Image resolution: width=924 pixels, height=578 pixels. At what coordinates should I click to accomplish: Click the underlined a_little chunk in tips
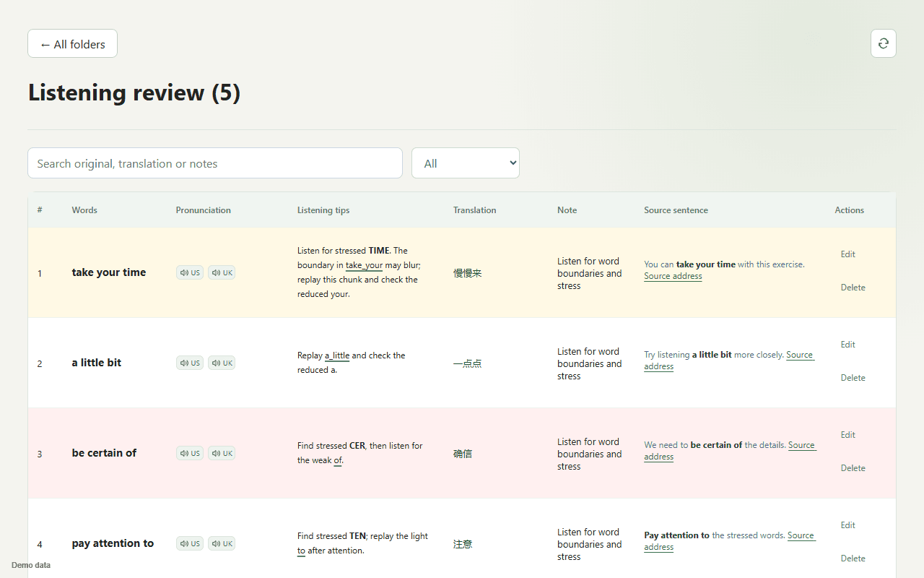tap(337, 355)
